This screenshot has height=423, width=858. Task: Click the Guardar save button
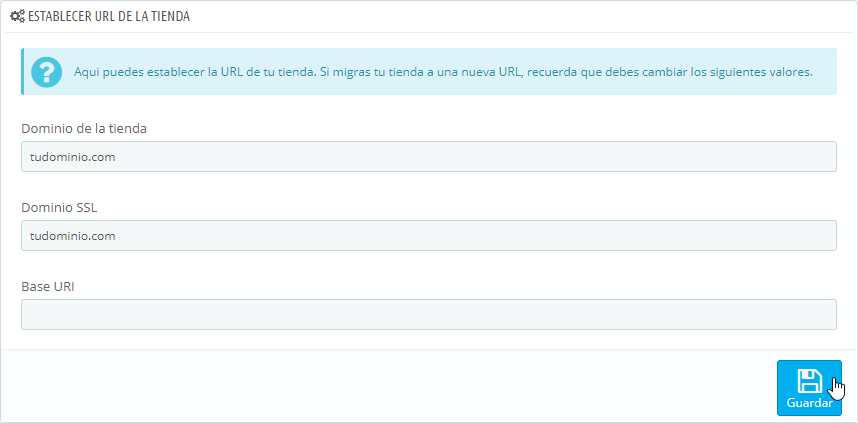click(809, 388)
